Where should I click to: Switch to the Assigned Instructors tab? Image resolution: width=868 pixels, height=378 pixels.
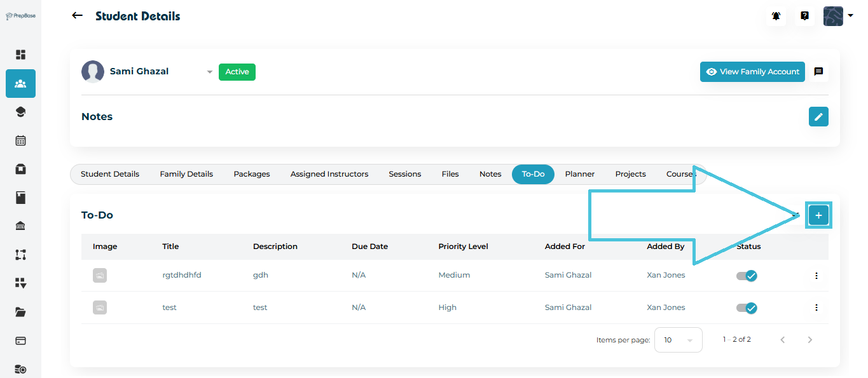pos(329,174)
